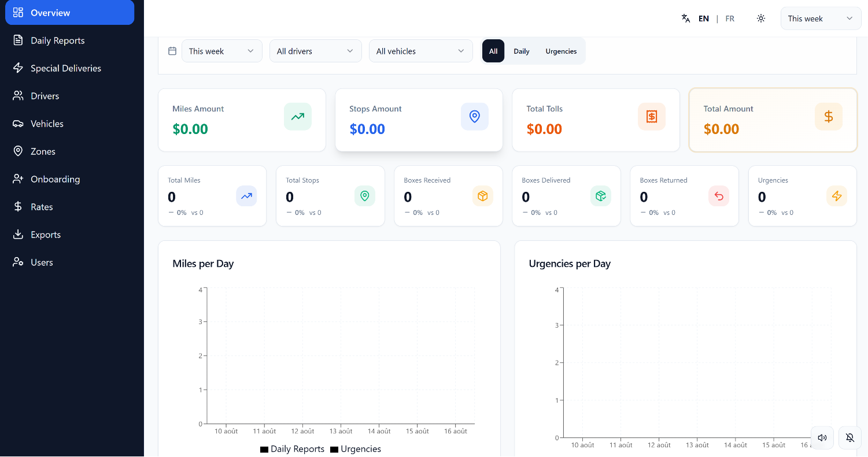Click the Zones map pin icon

tap(18, 151)
